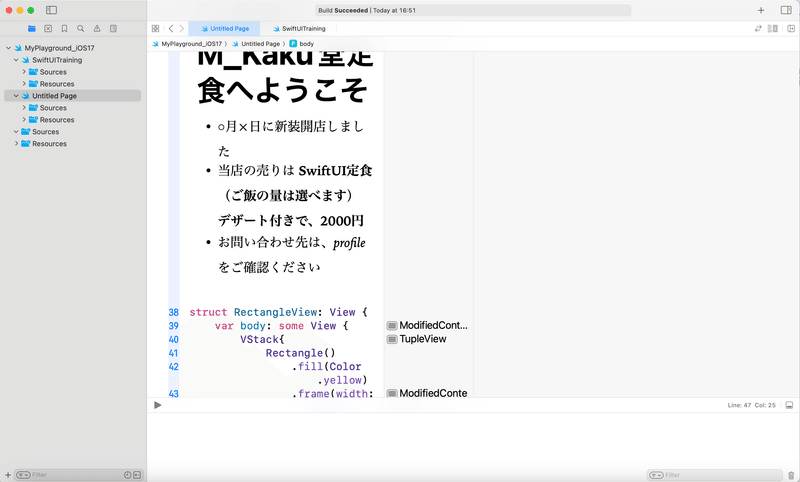800x482 pixels.
Task: Open the Issue navigator warning icon
Action: 97,29
